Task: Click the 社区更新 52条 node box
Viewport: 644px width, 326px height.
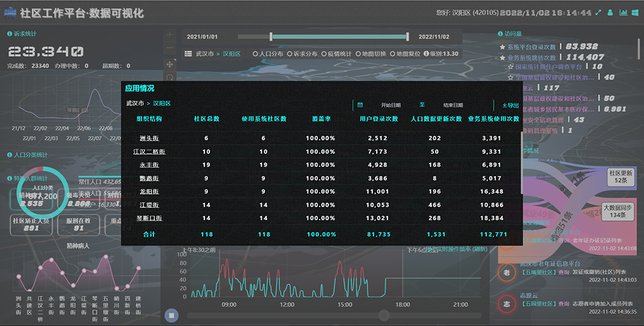Action: point(621,176)
